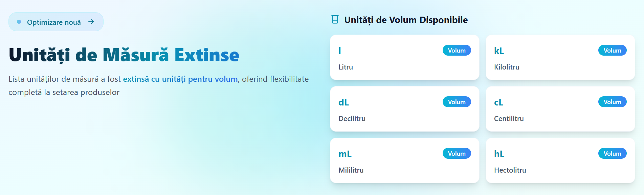
Task: Click the Volum tag on the cL card
Action: tap(613, 102)
